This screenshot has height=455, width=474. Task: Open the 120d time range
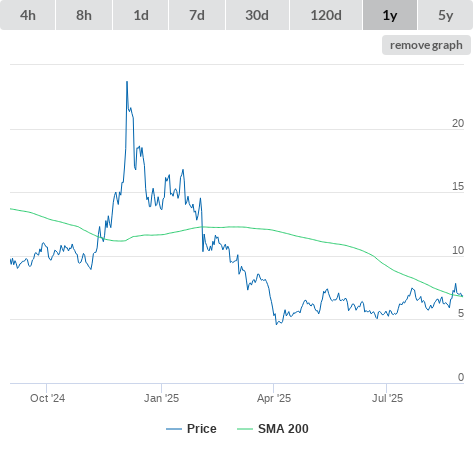[326, 15]
